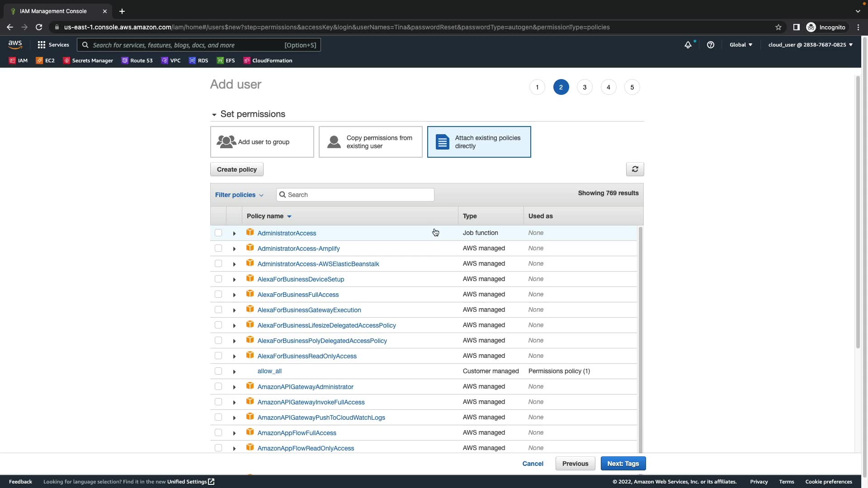Open the AWS notifications bell
Viewport: 868px width, 488px height.
point(688,45)
